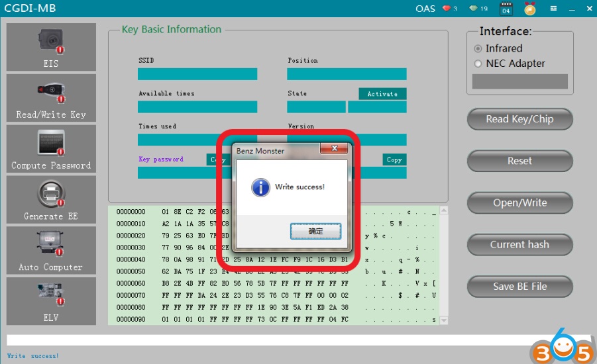Open the EIS module
Image resolution: width=597 pixels, height=364 pixels.
coord(51,47)
